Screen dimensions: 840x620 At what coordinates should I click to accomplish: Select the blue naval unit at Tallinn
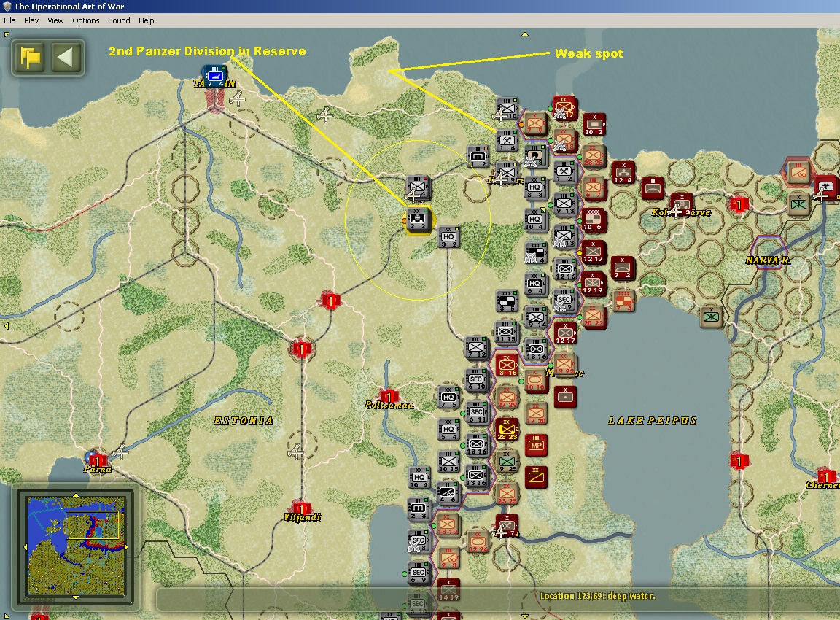click(214, 76)
